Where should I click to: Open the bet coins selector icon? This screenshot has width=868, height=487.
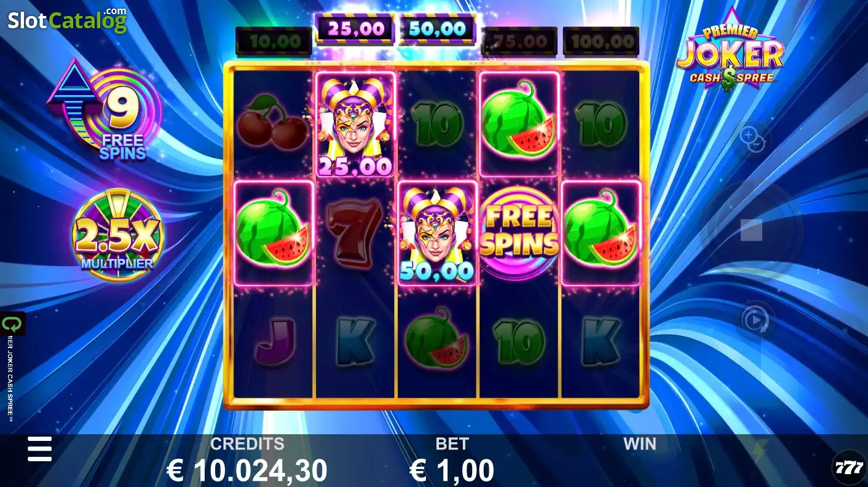click(x=752, y=139)
